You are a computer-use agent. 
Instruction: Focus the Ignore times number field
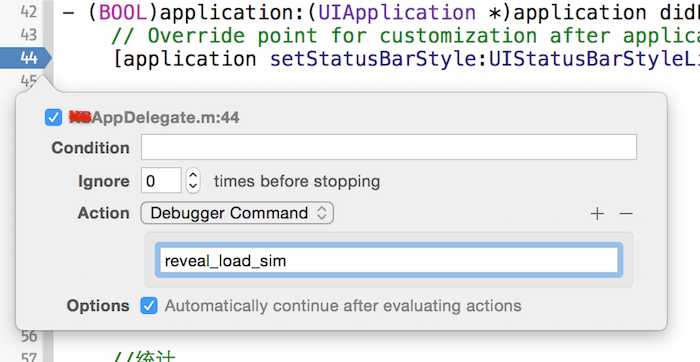(161, 180)
